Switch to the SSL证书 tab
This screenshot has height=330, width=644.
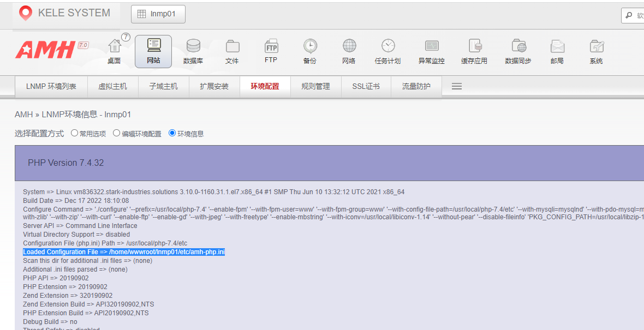click(x=366, y=86)
